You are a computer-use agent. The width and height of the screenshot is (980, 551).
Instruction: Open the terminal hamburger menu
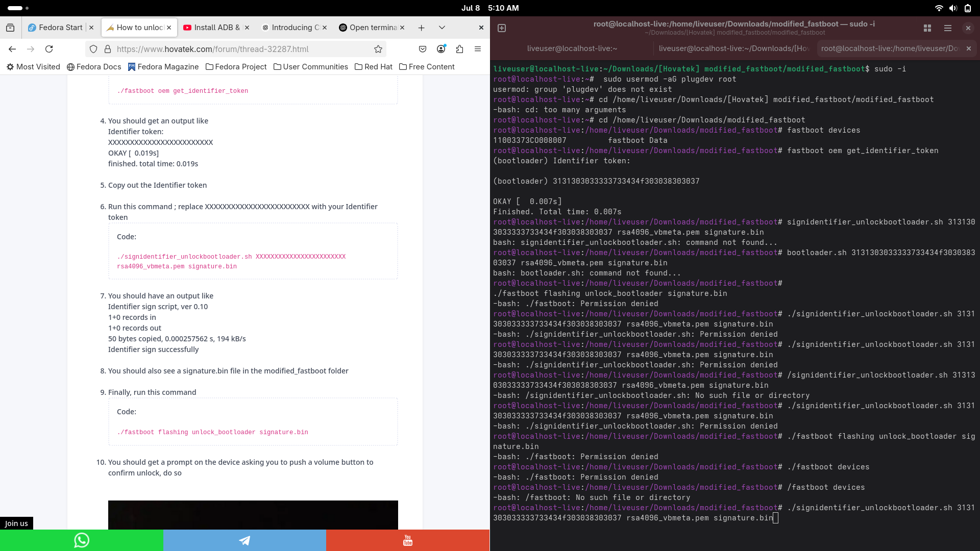pyautogui.click(x=948, y=28)
